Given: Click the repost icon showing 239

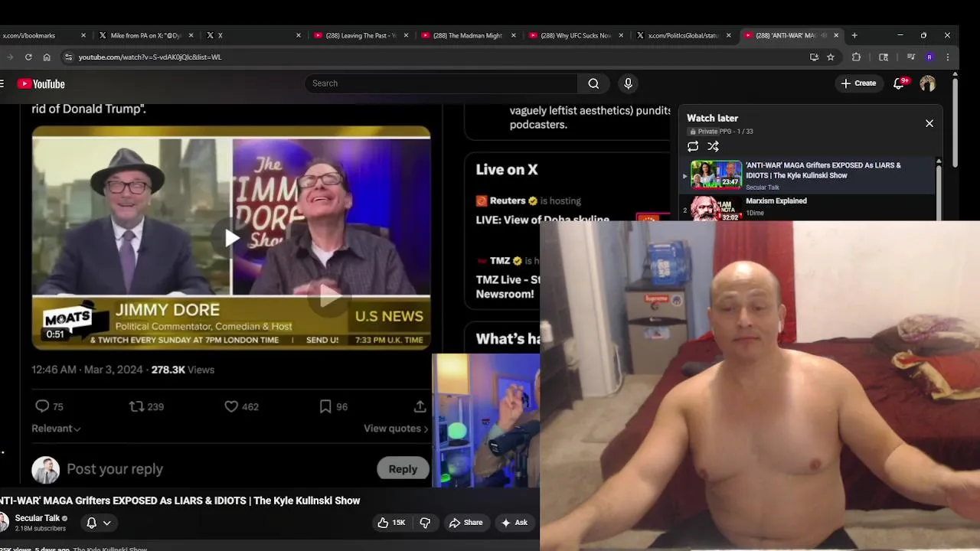Looking at the screenshot, I should 136,406.
